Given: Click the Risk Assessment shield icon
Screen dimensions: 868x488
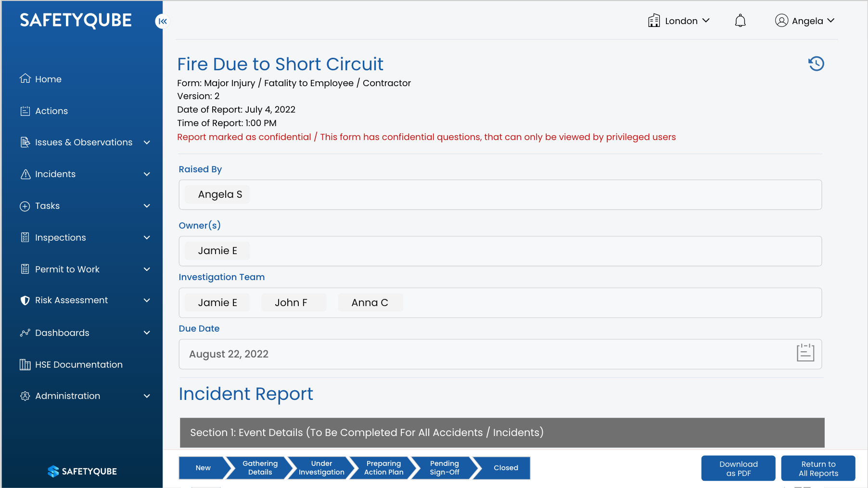Looking at the screenshot, I should tap(26, 300).
